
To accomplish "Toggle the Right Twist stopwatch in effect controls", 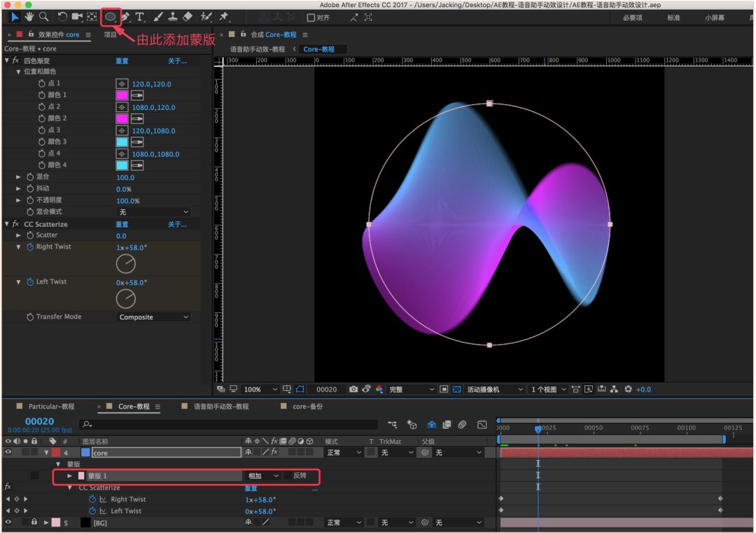I will point(30,247).
